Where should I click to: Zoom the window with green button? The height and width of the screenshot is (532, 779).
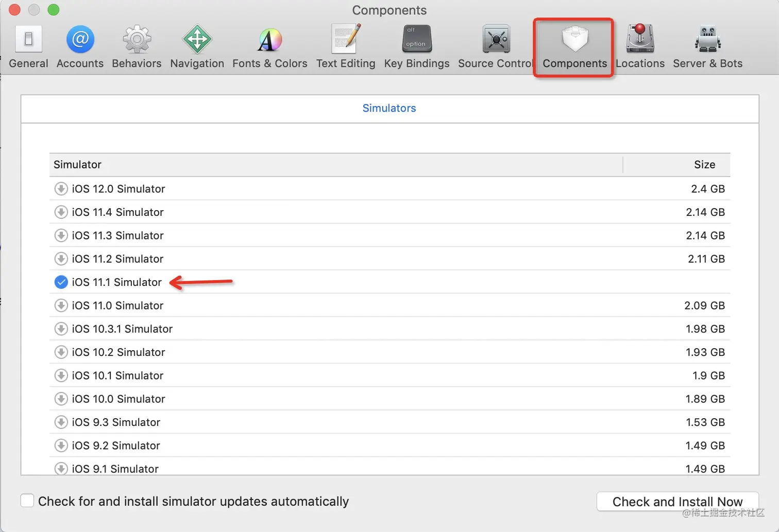point(53,9)
